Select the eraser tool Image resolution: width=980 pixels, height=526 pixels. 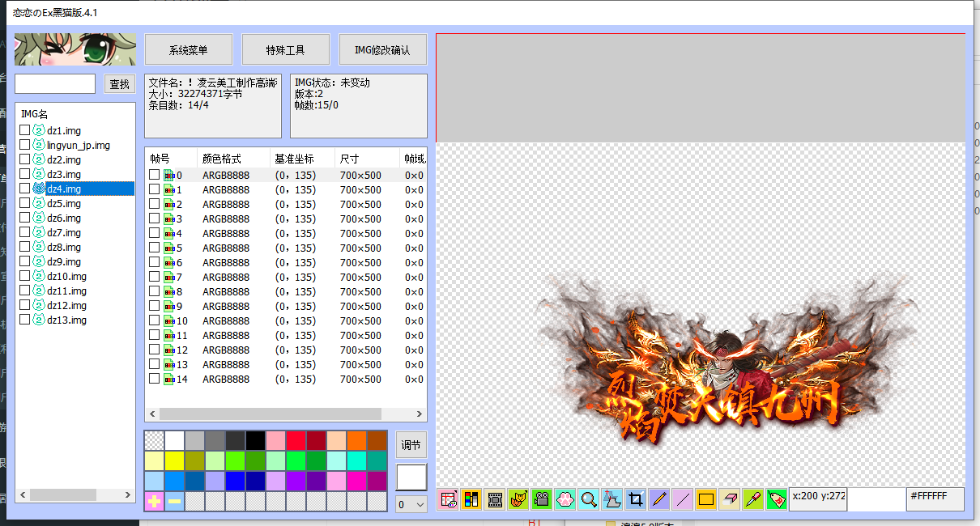[727, 499]
